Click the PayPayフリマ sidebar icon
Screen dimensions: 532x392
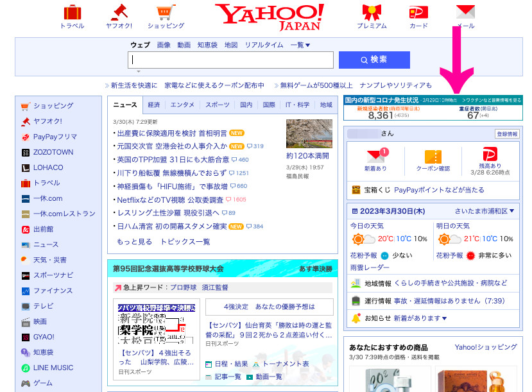[26, 137]
